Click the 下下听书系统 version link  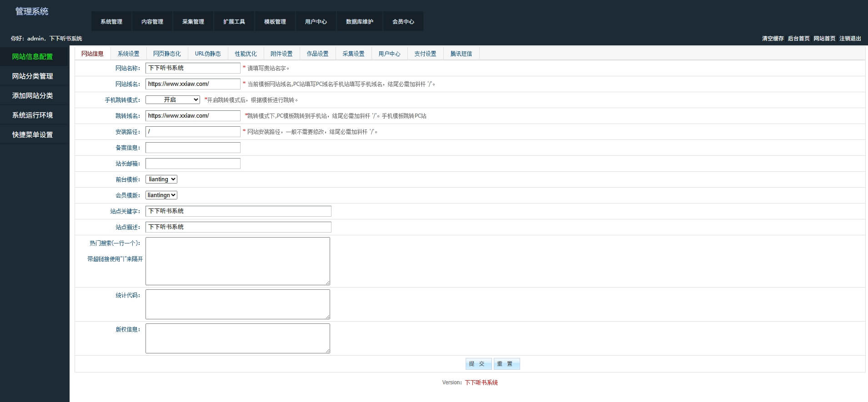(x=481, y=382)
